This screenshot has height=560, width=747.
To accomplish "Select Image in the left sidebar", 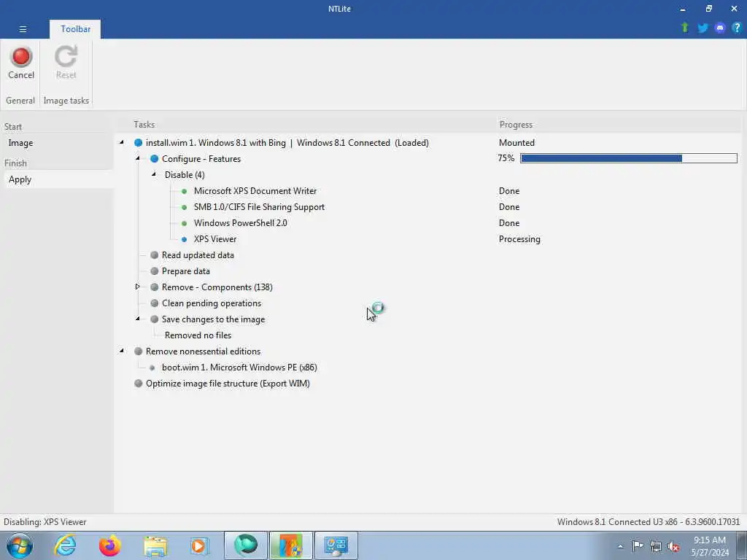I will pyautogui.click(x=20, y=143).
